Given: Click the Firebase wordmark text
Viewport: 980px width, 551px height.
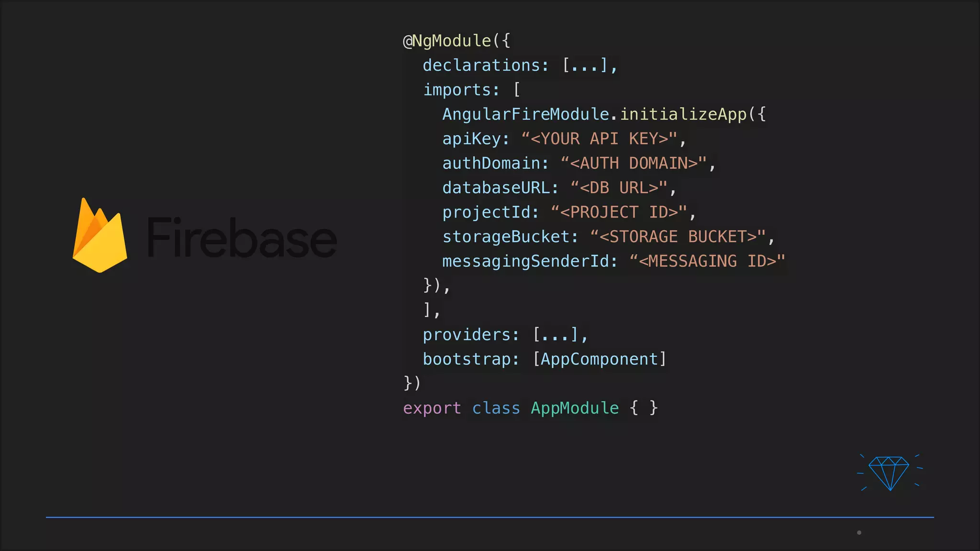Looking at the screenshot, I should click(242, 237).
